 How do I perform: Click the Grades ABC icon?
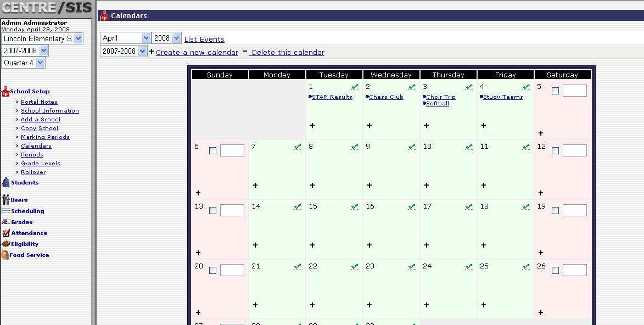coord(6,222)
